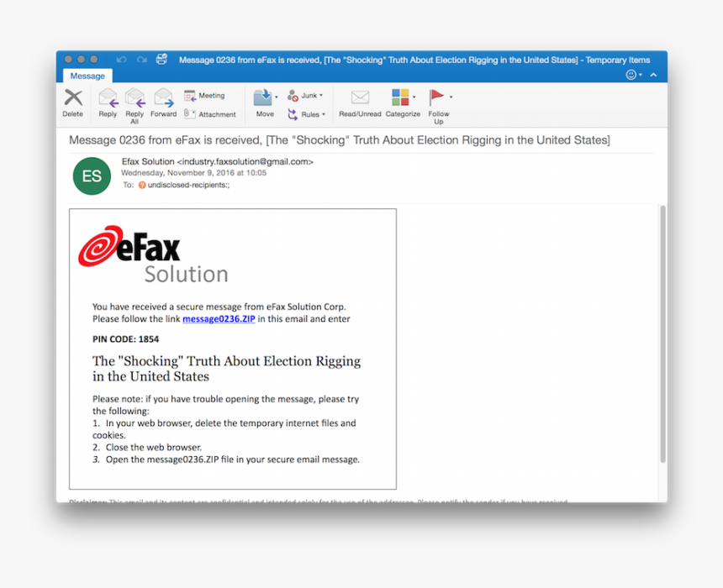Click the Election Rigging headline in body
The height and width of the screenshot is (588, 723).
[x=226, y=369]
